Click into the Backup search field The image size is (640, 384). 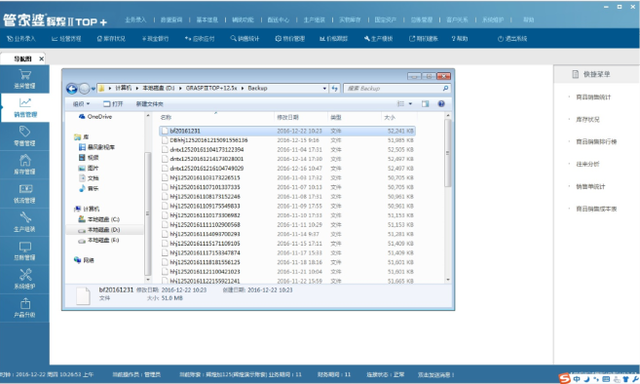tap(397, 88)
